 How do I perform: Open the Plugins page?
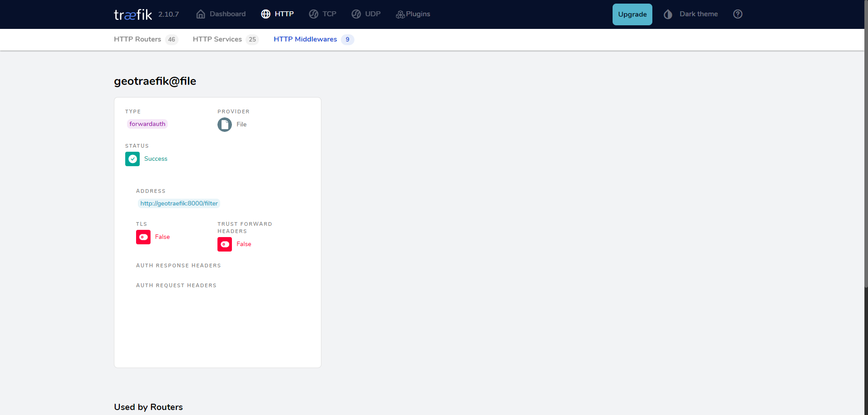tap(413, 14)
